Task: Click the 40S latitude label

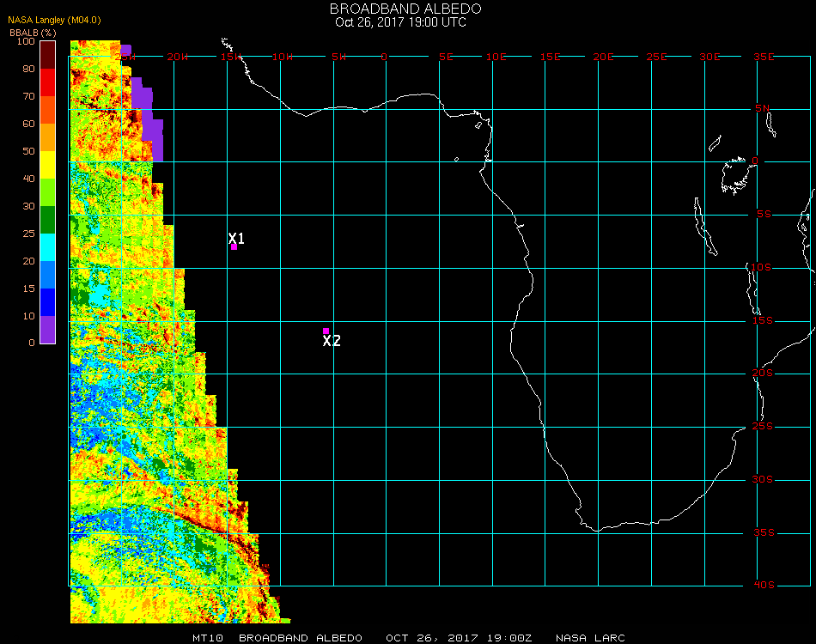Action: (764, 586)
